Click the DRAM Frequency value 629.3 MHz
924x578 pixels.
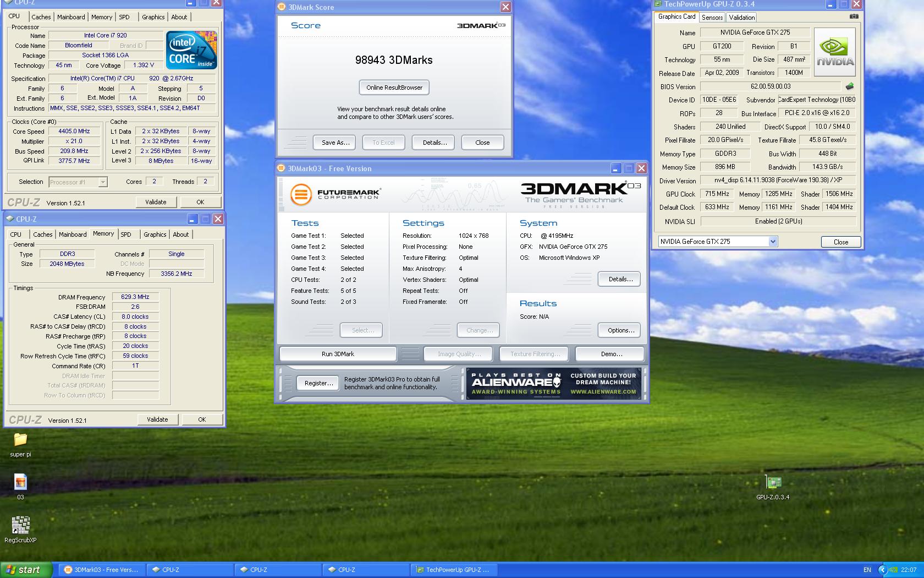pyautogui.click(x=135, y=297)
